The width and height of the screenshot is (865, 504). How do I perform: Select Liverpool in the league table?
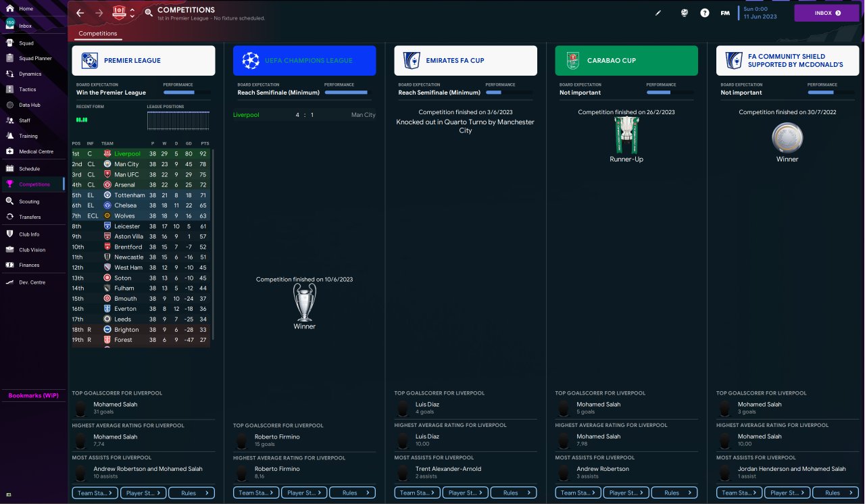(x=142, y=154)
